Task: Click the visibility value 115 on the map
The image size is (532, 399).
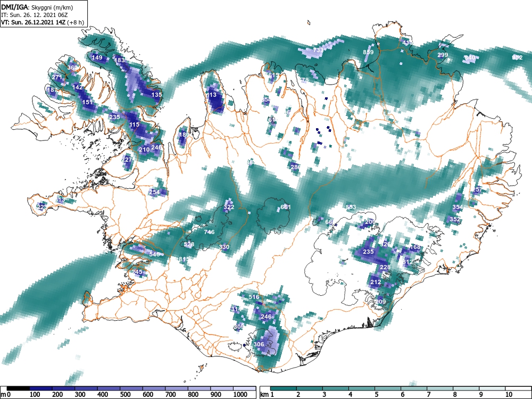Action: tap(135, 124)
